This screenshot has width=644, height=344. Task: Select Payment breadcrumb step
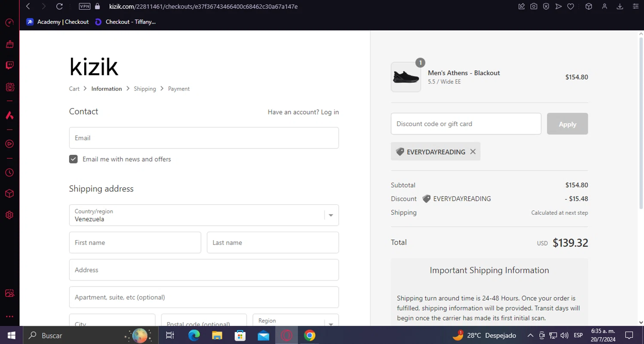(x=179, y=89)
